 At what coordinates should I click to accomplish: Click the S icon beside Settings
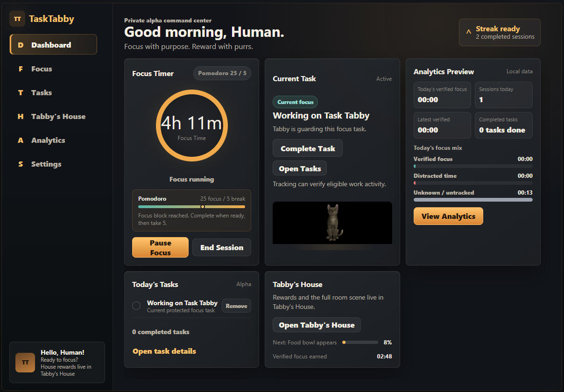click(21, 164)
